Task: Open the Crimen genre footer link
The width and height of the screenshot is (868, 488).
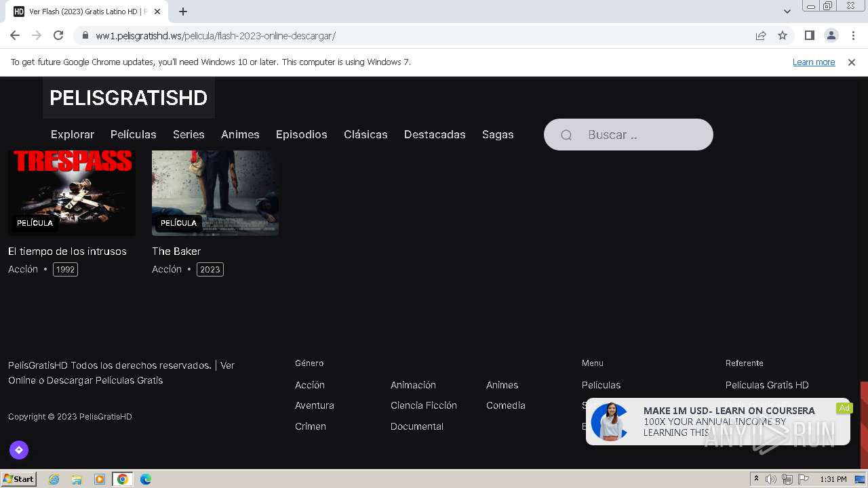Action: point(311,426)
